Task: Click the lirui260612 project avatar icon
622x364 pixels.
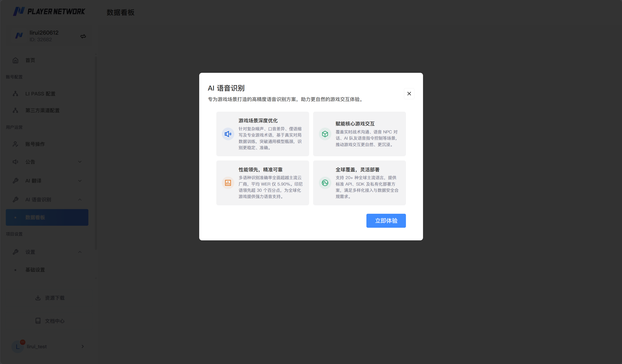Action: pyautogui.click(x=19, y=36)
